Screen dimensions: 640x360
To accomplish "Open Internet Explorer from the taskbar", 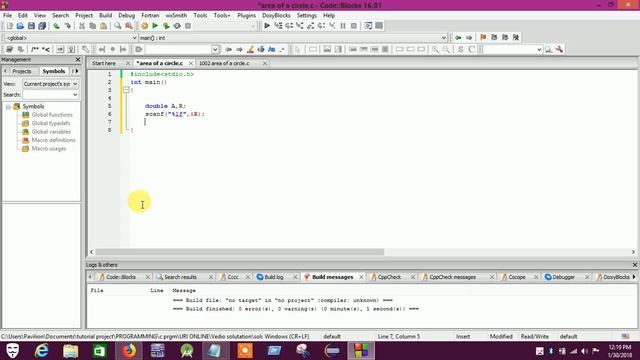I will coord(41,351).
